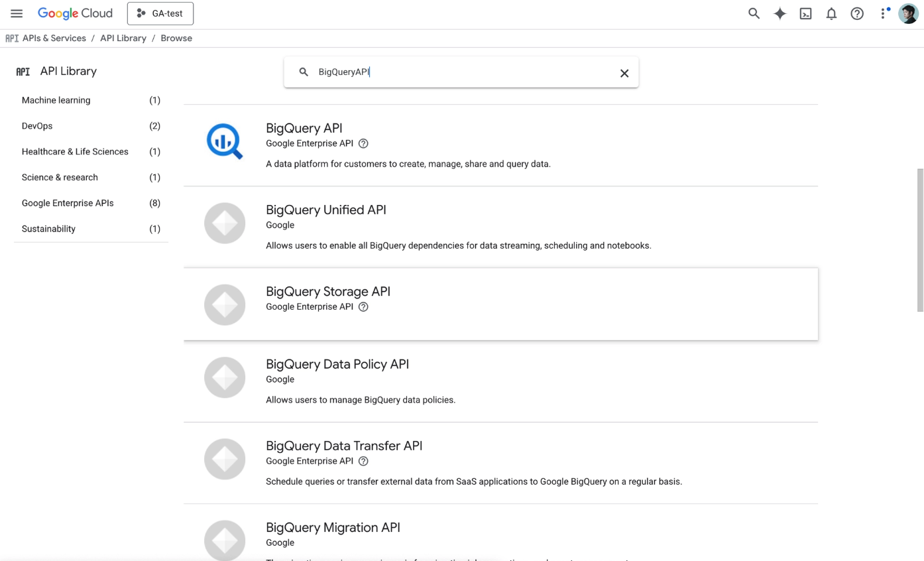Image resolution: width=924 pixels, height=561 pixels.
Task: Open the BigQuery API result
Action: point(500,145)
